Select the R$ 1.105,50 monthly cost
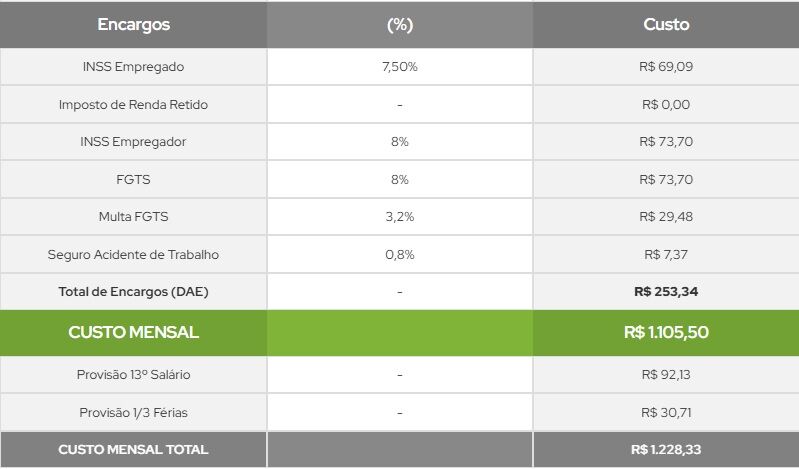Image resolution: width=799 pixels, height=469 pixels. (x=666, y=333)
